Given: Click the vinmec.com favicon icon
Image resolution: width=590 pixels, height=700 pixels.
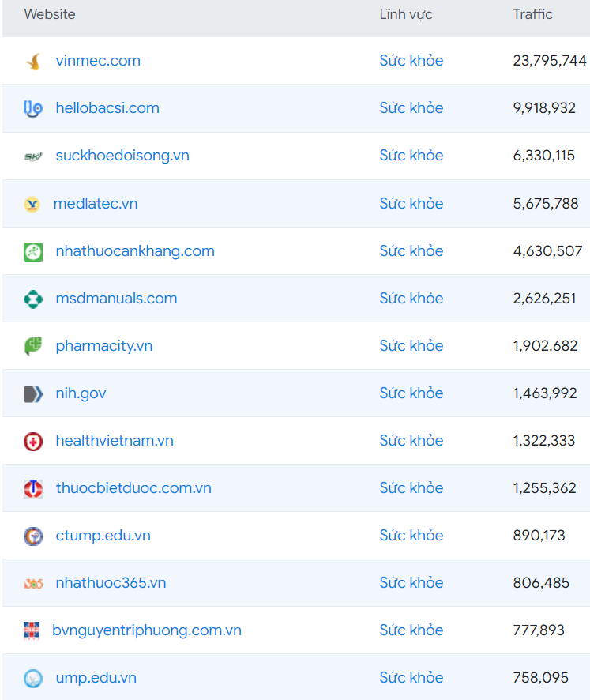Looking at the screenshot, I should coord(33,61).
